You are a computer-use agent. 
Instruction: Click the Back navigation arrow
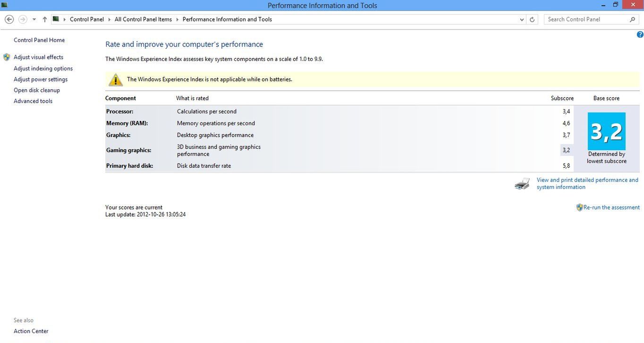tap(9, 19)
